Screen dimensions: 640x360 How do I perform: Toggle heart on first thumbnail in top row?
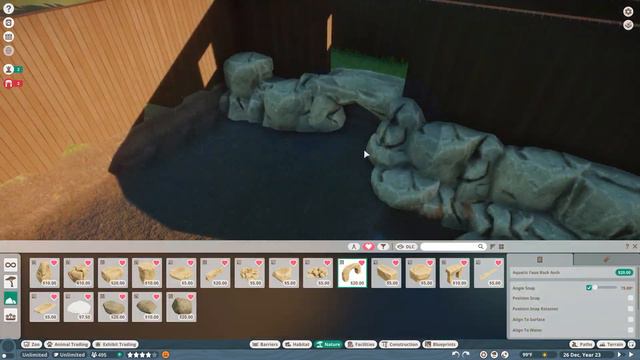tap(54, 263)
